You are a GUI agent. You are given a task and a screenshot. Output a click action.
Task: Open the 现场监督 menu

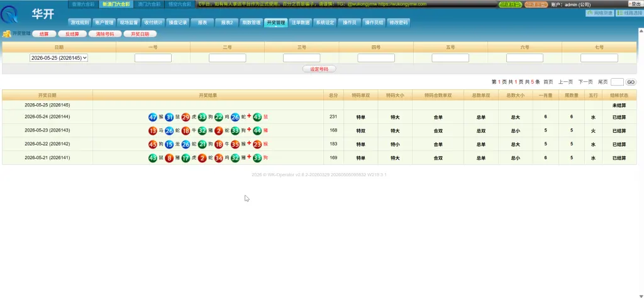click(x=128, y=23)
